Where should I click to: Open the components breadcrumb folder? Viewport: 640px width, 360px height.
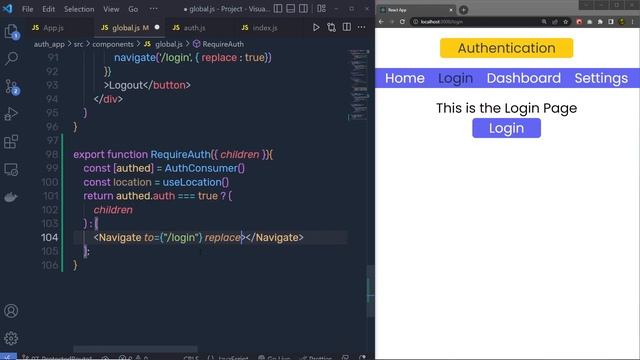pyautogui.click(x=113, y=44)
